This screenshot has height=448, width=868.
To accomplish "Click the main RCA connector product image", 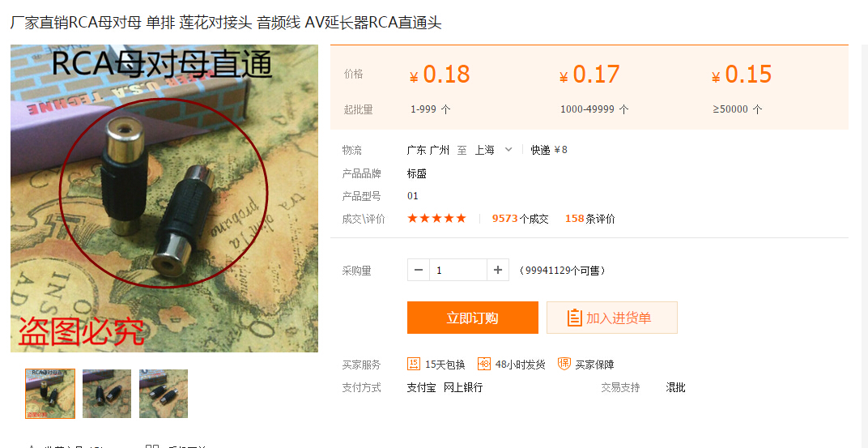I will (x=164, y=198).
